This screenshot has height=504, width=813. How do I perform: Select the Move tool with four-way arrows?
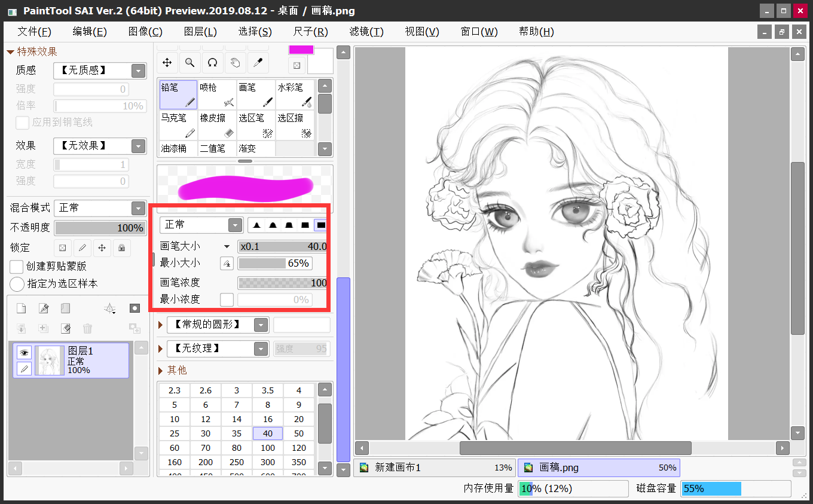tap(168, 62)
